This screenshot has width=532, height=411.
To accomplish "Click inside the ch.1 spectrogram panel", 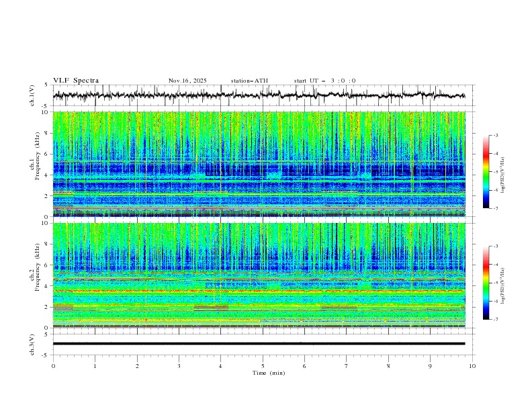I will [259, 164].
